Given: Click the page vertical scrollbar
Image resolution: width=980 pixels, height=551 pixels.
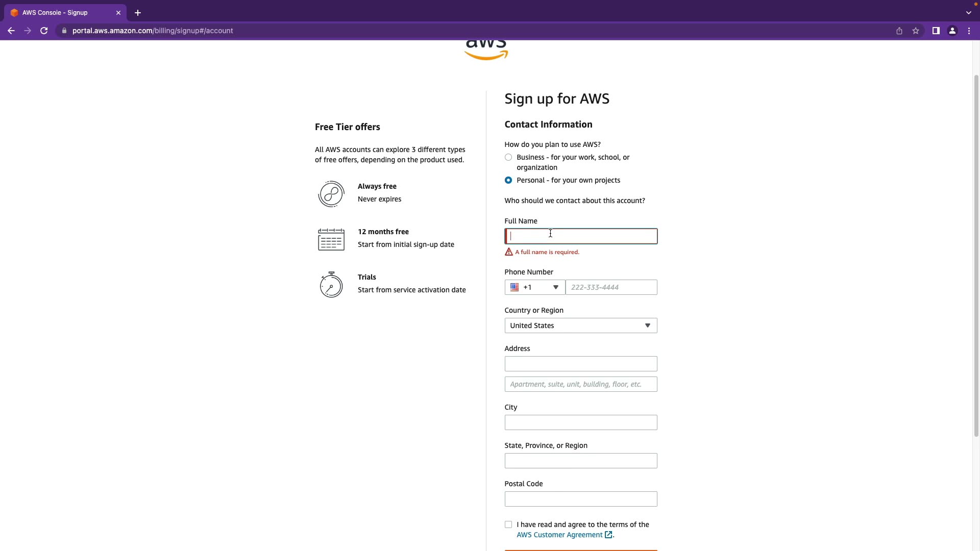Looking at the screenshot, I should click(x=976, y=255).
